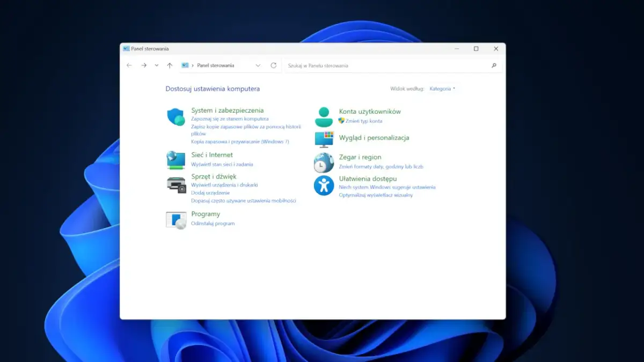Click the Ułatwienia dostępu accessibility icon
This screenshot has height=362, width=644.
324,186
